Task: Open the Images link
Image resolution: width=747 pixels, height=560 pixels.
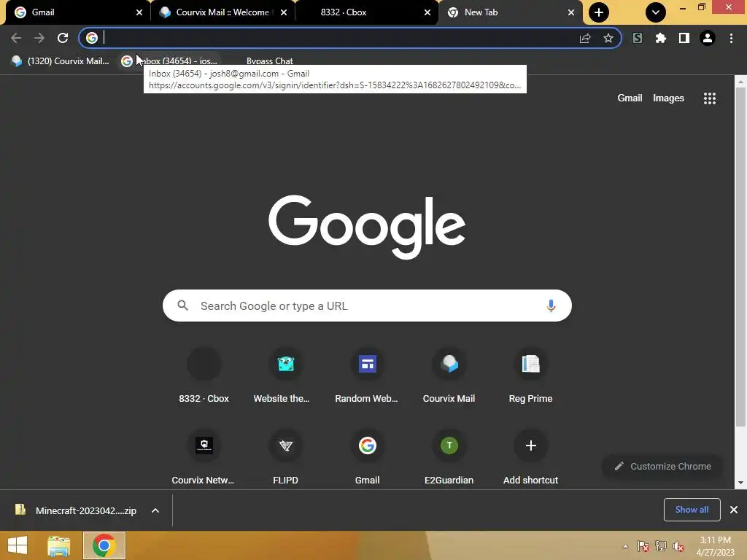Action: click(x=668, y=98)
